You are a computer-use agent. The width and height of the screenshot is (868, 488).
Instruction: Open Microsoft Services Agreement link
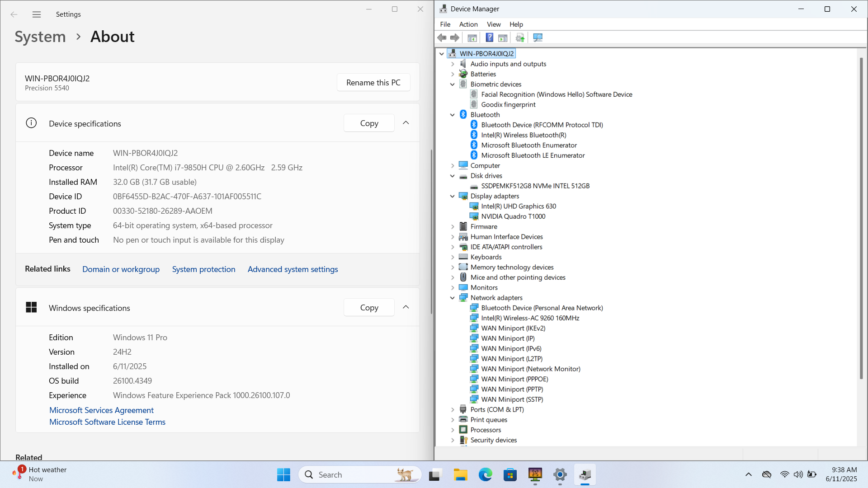(101, 410)
